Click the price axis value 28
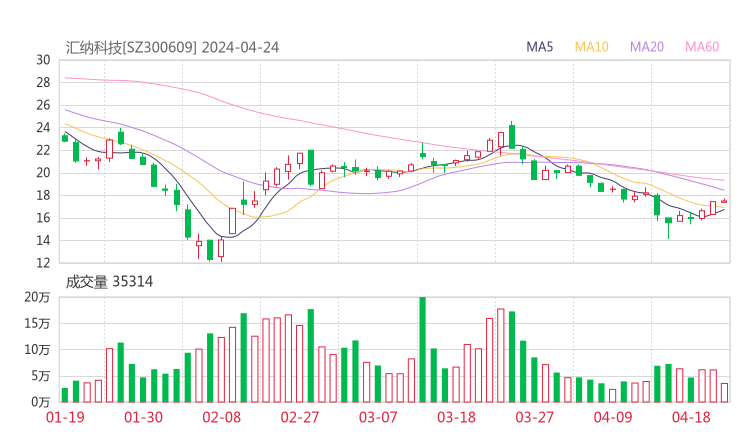 (x=43, y=83)
